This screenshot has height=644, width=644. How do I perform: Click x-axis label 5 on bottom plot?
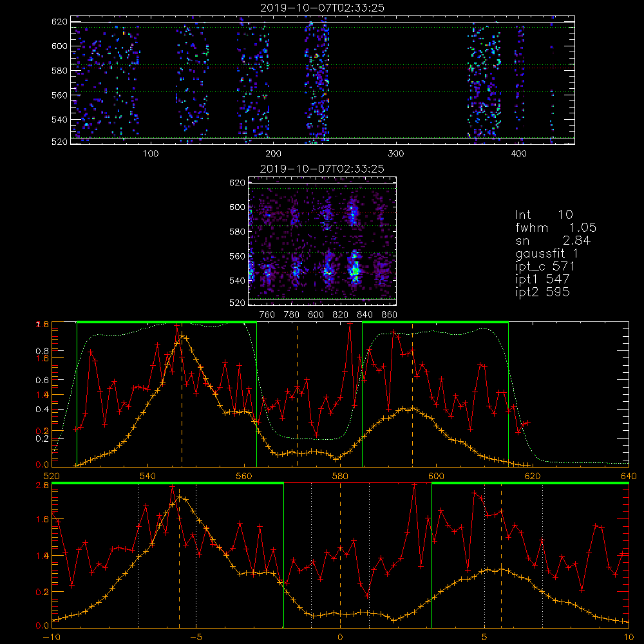click(485, 637)
